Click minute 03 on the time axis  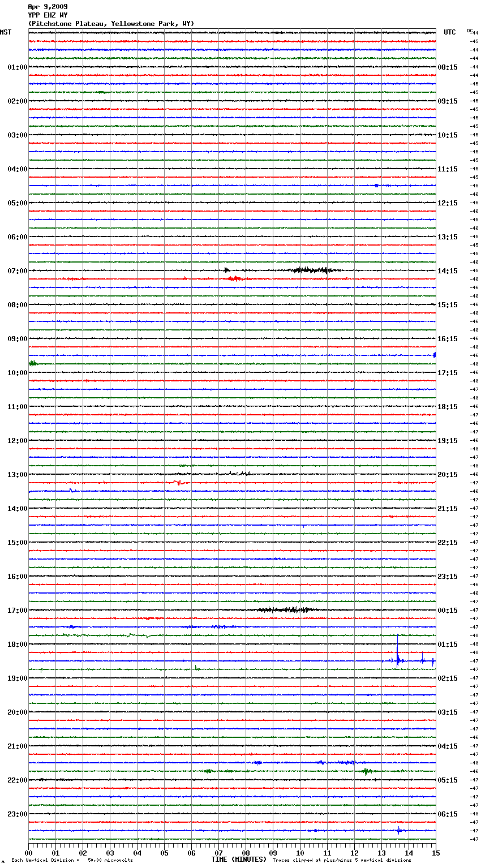click(x=110, y=853)
